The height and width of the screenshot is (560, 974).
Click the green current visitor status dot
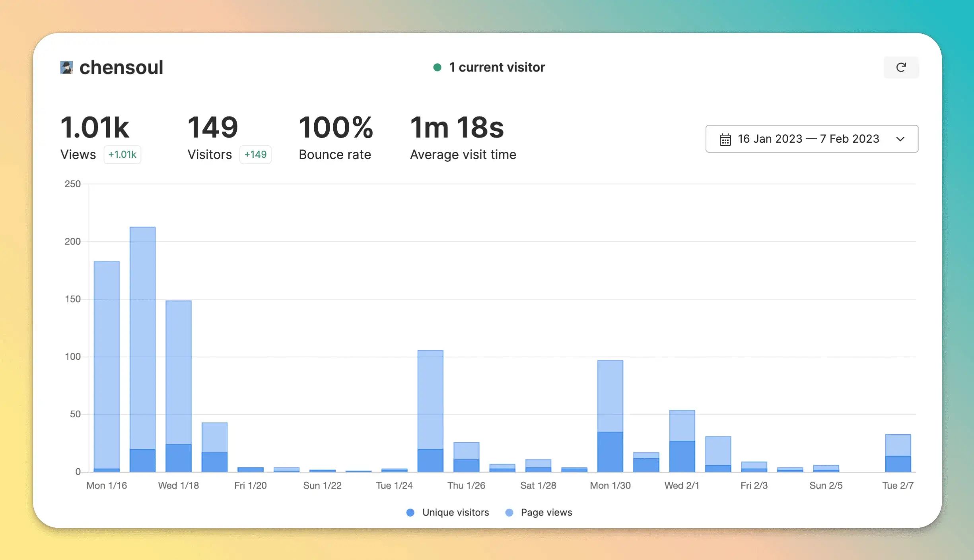437,67
